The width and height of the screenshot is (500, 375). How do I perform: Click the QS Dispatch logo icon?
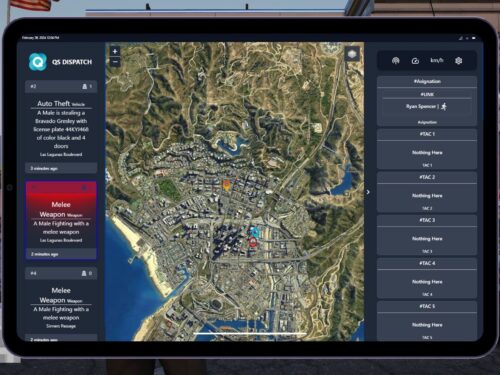pyautogui.click(x=38, y=62)
